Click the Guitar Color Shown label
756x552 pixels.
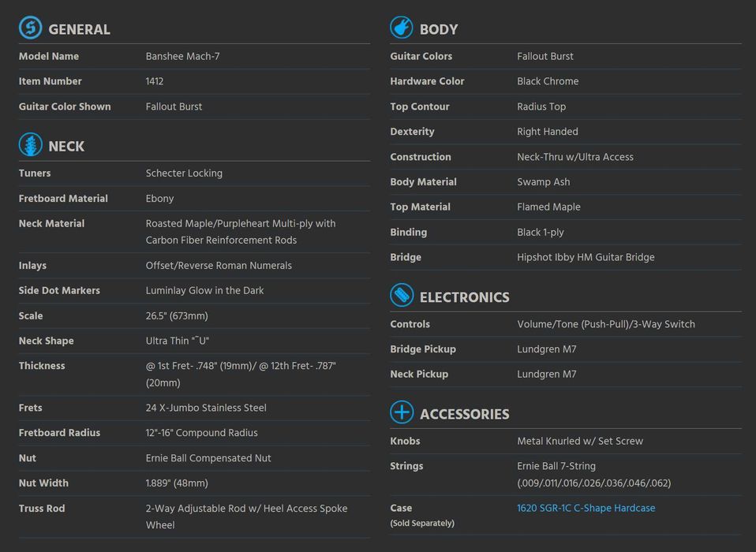point(65,106)
